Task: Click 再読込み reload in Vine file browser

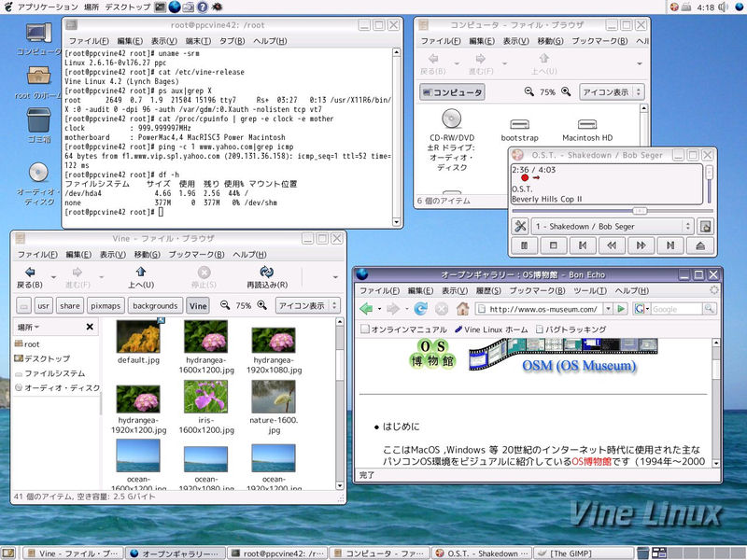Action: tap(267, 277)
